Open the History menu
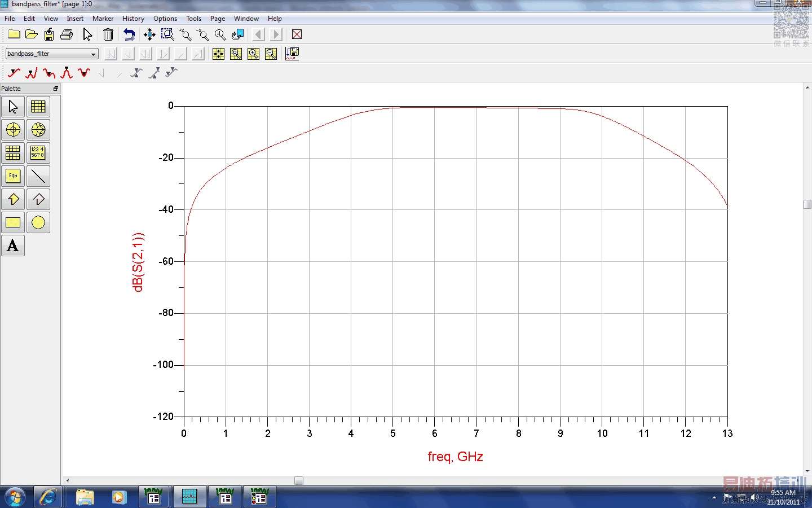Image resolution: width=812 pixels, height=508 pixels. click(x=133, y=19)
